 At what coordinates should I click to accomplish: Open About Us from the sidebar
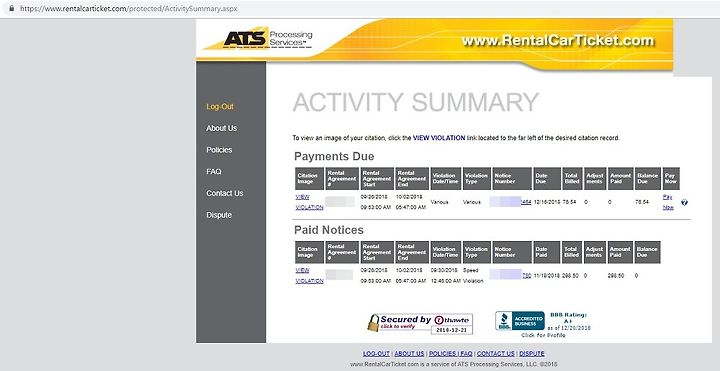click(221, 128)
